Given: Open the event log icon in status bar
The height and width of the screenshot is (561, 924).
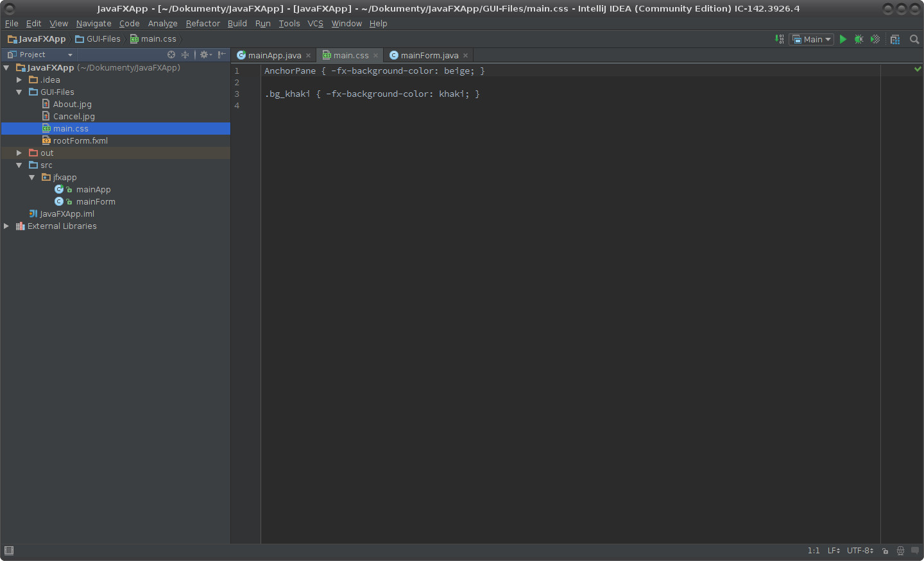Looking at the screenshot, I should pyautogui.click(x=915, y=550).
